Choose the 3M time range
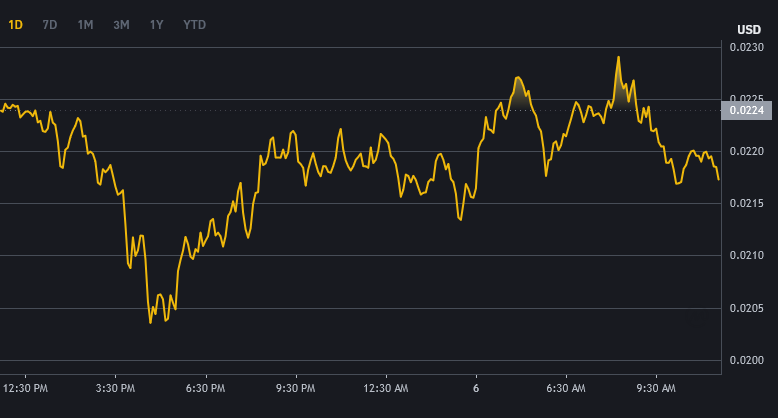This screenshot has height=418, width=778. [x=121, y=25]
